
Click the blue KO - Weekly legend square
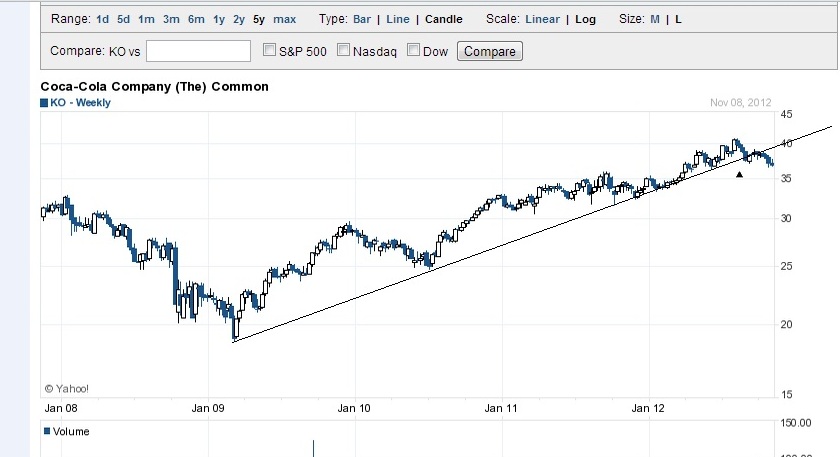coord(44,103)
